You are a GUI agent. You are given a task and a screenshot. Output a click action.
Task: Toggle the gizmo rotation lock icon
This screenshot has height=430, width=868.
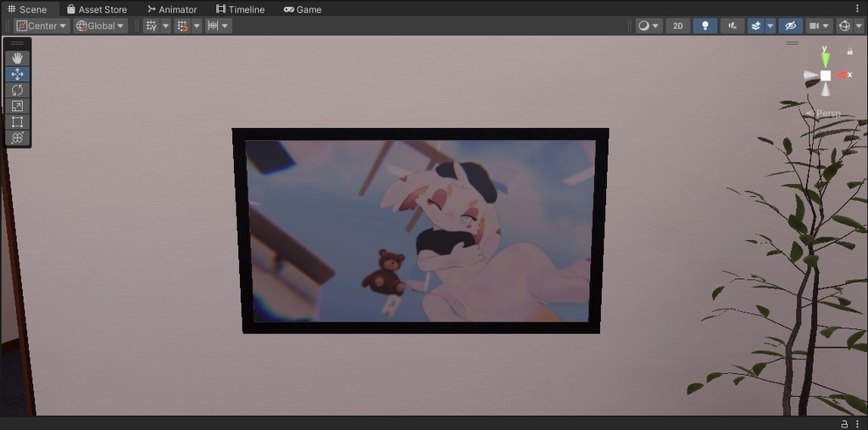click(849, 52)
